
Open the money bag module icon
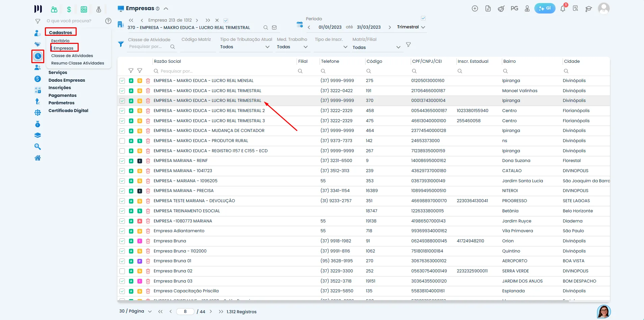coord(99,9)
